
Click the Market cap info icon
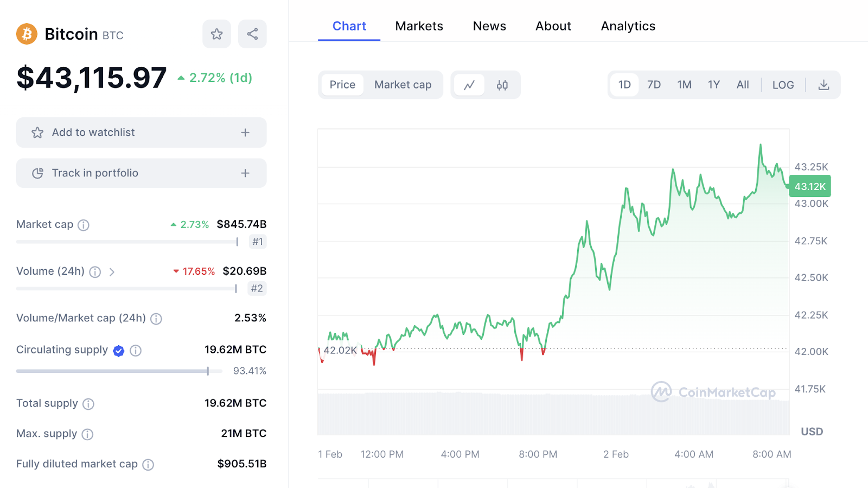point(84,225)
